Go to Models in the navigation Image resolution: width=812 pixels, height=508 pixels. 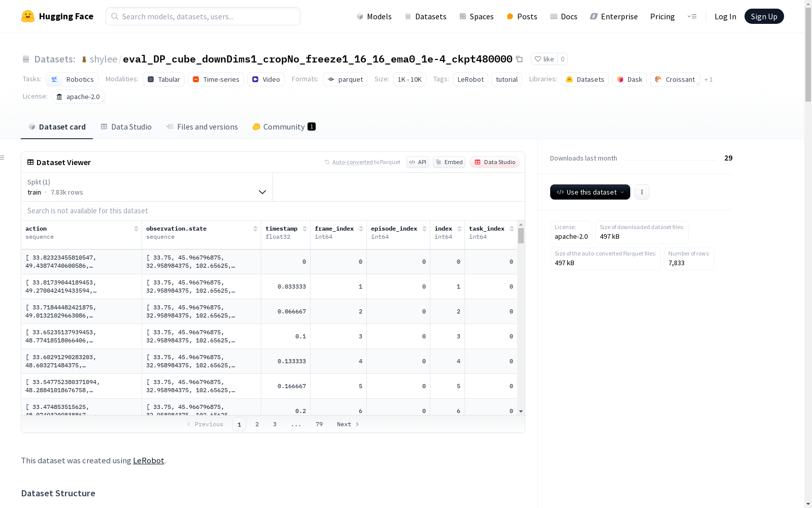pos(374,16)
